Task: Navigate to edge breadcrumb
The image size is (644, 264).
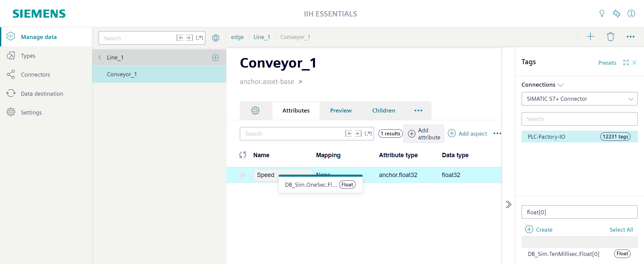Action: [237, 37]
